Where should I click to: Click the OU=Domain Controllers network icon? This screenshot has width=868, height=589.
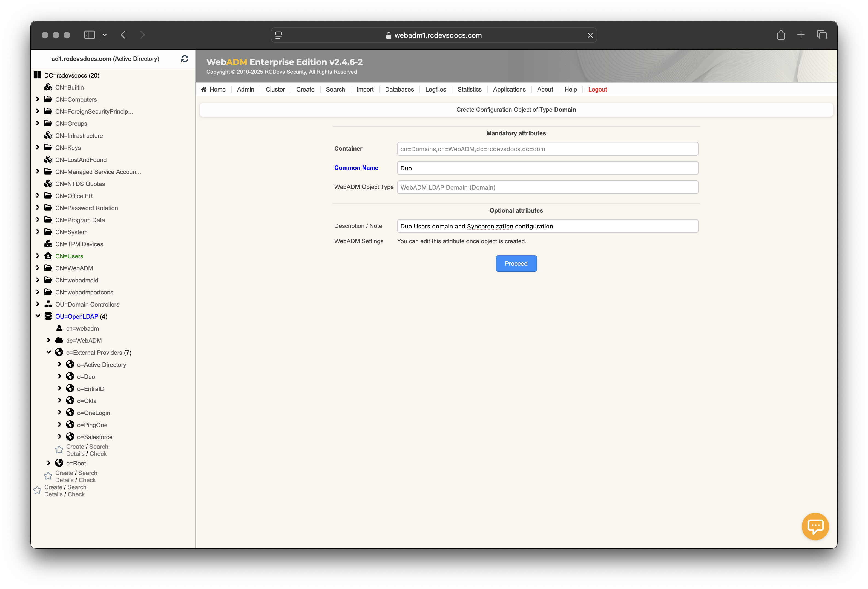click(x=48, y=304)
